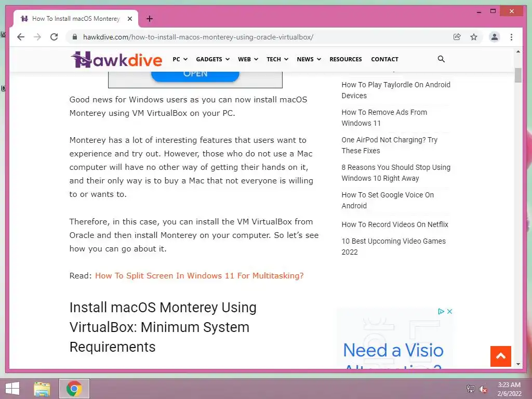Image resolution: width=532 pixels, height=399 pixels.
Task: Open the taskbar clock showing 3:23 AM
Action: tap(509, 389)
